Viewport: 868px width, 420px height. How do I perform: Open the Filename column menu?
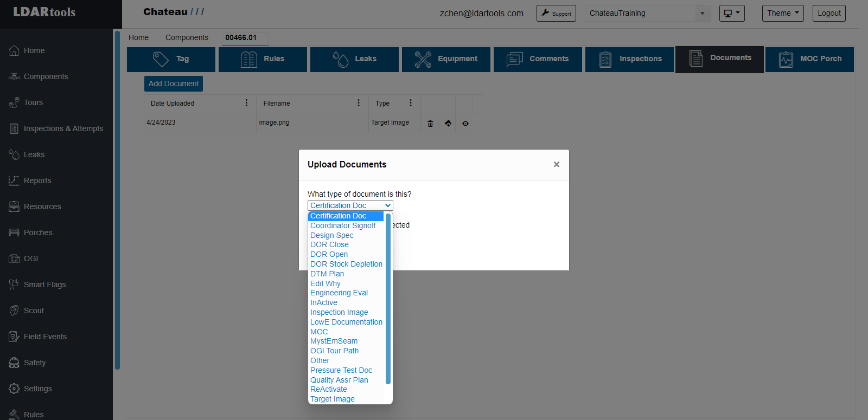tap(359, 103)
